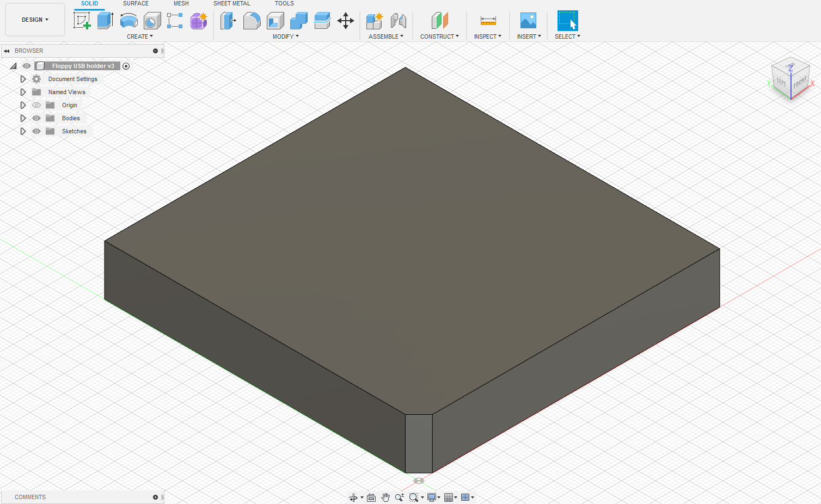821x504 pixels.
Task: Switch to the Solid tab
Action: (x=90, y=3)
